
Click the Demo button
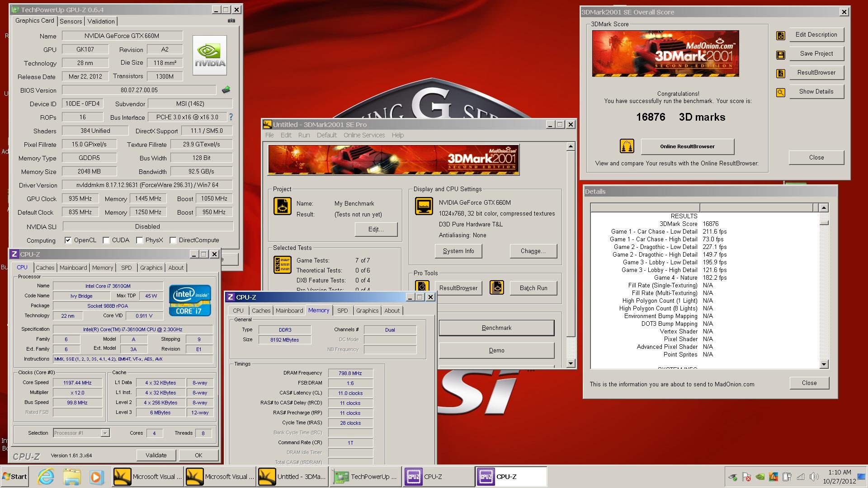(496, 350)
